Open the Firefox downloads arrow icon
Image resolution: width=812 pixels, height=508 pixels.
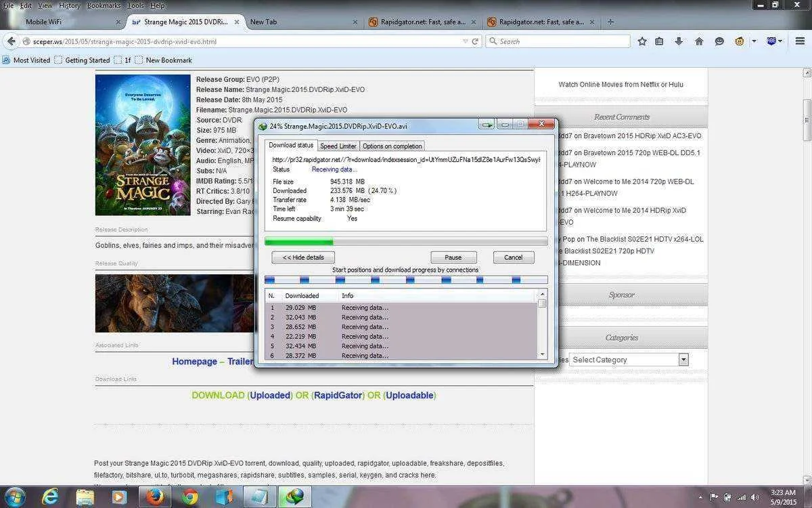pos(679,41)
